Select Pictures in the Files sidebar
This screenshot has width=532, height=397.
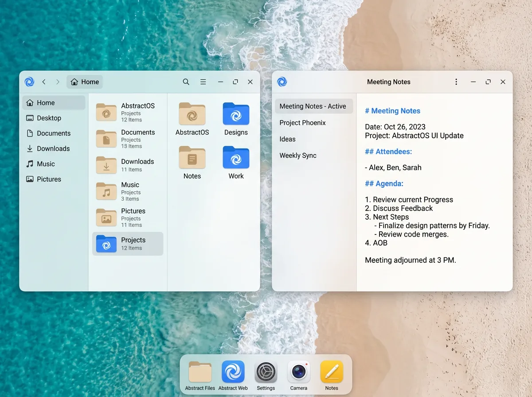54,179
